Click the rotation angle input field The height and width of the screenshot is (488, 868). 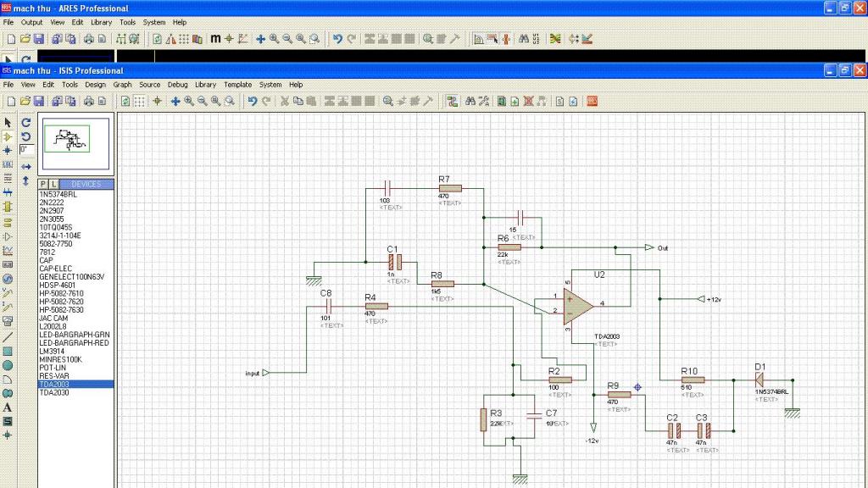(x=26, y=149)
